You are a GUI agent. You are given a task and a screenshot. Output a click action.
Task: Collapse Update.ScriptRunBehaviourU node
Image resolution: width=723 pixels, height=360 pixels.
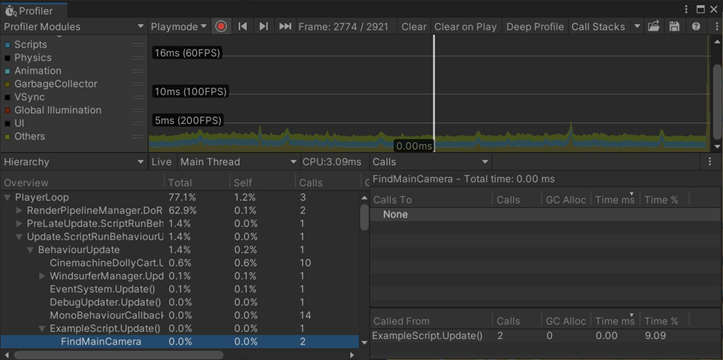click(x=19, y=237)
